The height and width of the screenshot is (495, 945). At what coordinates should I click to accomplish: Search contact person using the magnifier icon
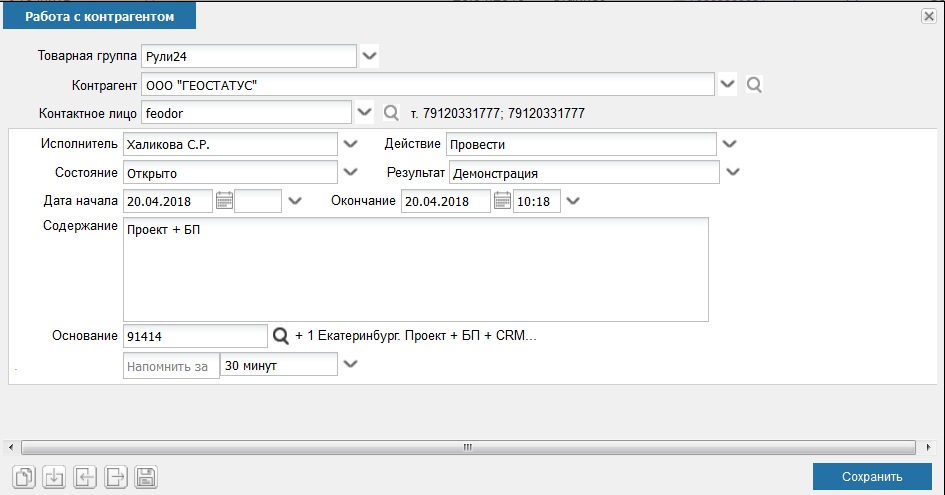(x=391, y=113)
